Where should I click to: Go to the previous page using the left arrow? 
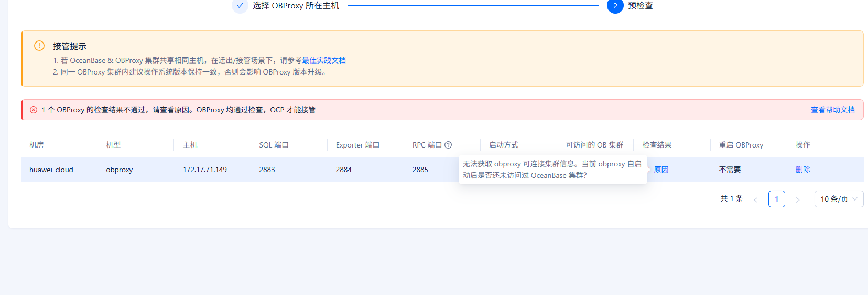[x=755, y=199]
